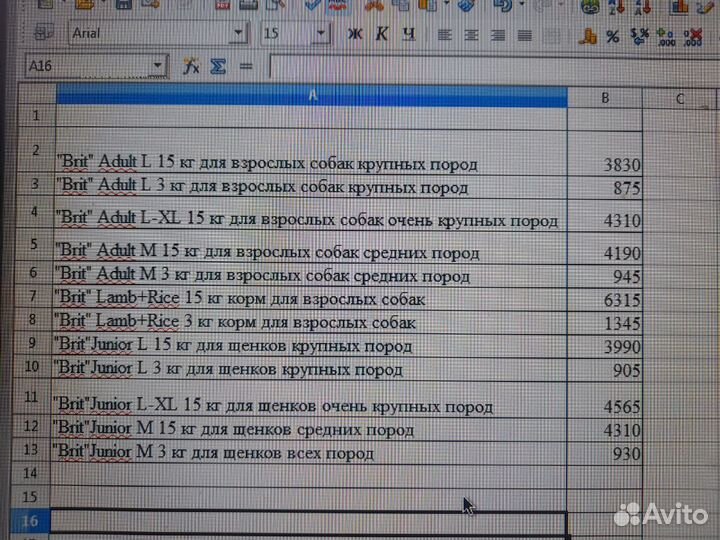The width and height of the screenshot is (720, 540).
Task: Insert a chart
Action: coord(679,6)
